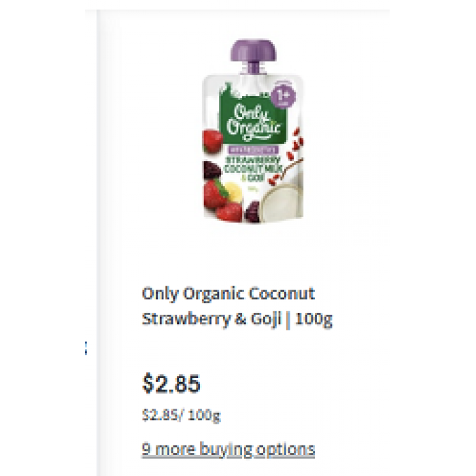This screenshot has height=476, width=476.
Task: Click the strawberries pictured on the pouch
Action: [218, 194]
